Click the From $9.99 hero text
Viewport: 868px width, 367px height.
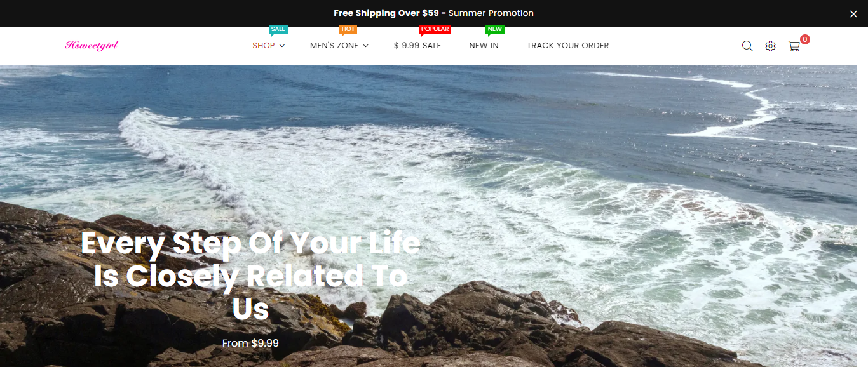click(x=250, y=343)
